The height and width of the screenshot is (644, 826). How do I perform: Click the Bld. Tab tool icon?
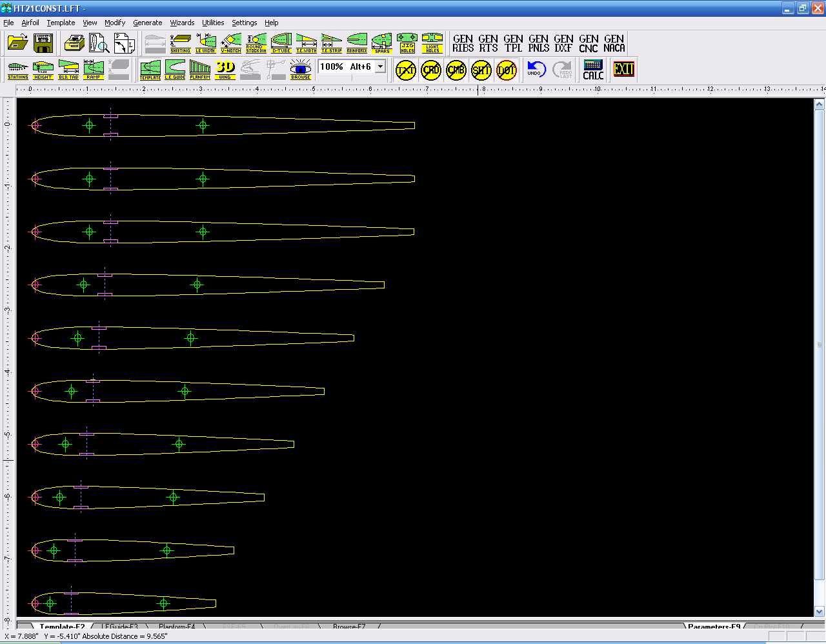[x=68, y=70]
